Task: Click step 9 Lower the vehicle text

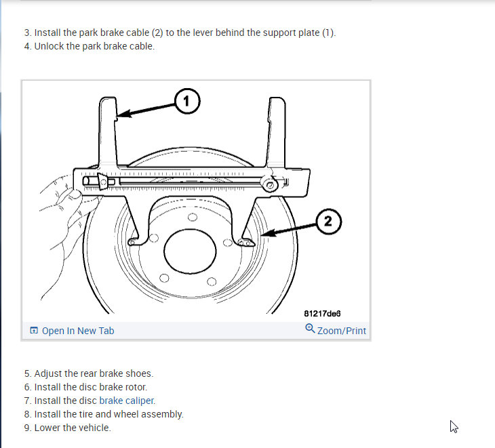Action: pos(68,428)
